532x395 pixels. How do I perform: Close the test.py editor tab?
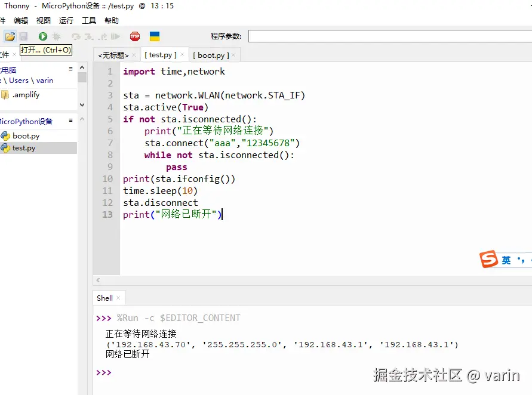182,55
